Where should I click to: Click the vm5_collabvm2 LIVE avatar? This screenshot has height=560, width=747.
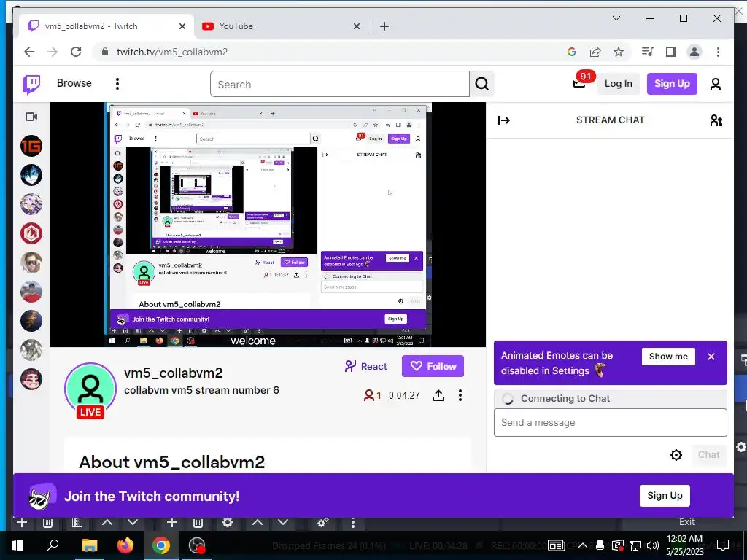pyautogui.click(x=90, y=389)
